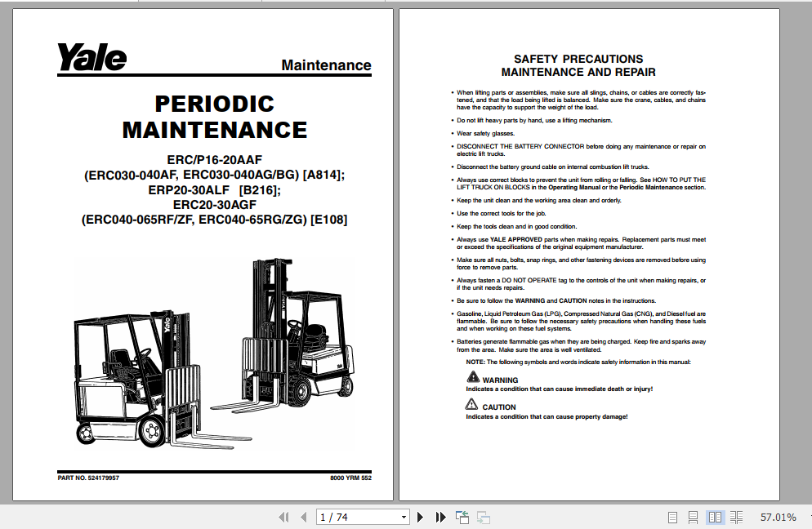Click PART NO. 524179957 text
Viewport: 812px width, 529px height.
point(88,478)
